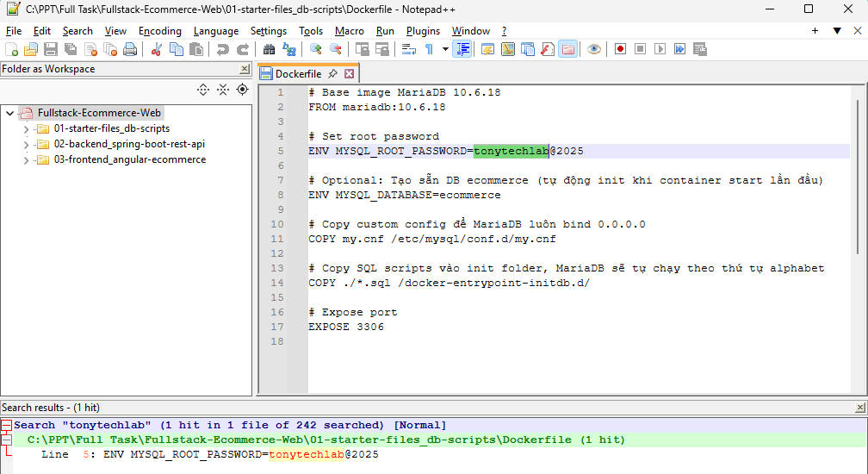Collapse the Fullstack-Ecommerce-Web root node
Viewport: 868px width, 474px height.
pos(9,113)
